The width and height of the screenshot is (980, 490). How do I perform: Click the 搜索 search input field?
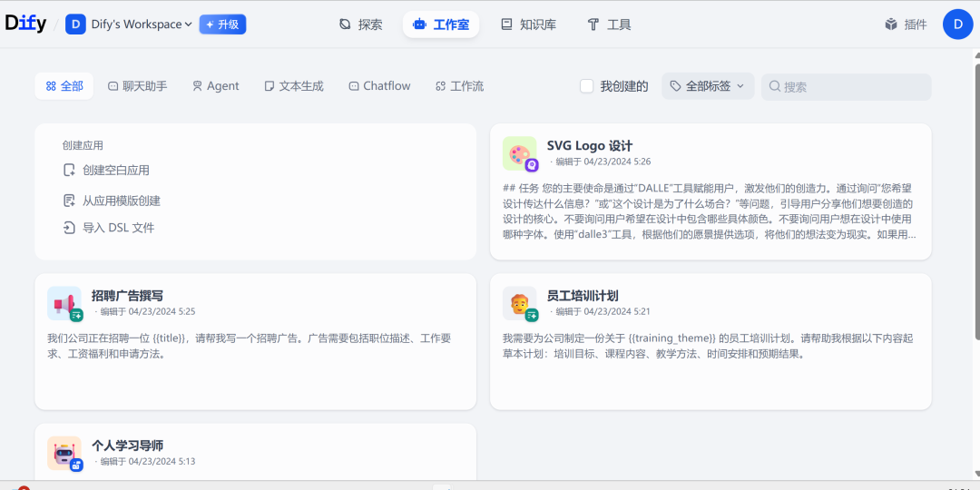tap(847, 87)
